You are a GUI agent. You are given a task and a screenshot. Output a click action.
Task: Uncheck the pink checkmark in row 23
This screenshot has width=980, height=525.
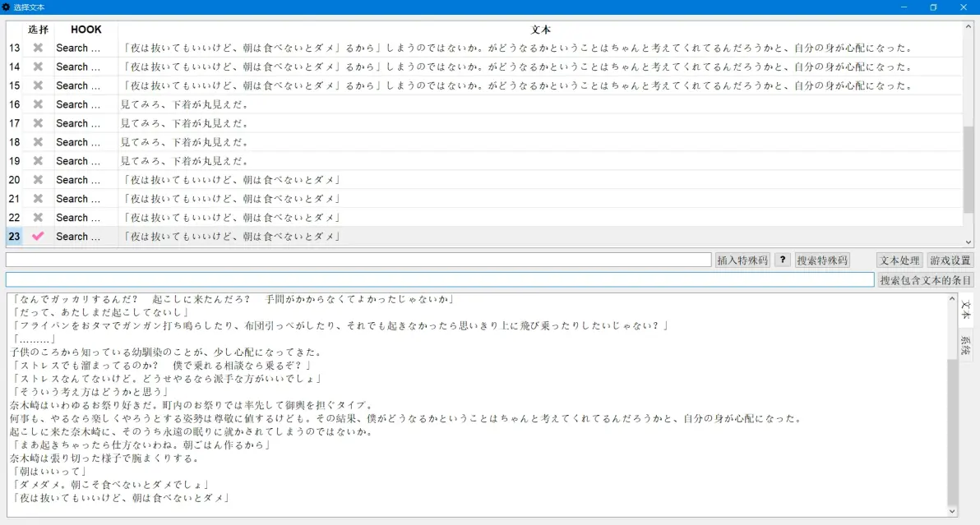point(38,237)
